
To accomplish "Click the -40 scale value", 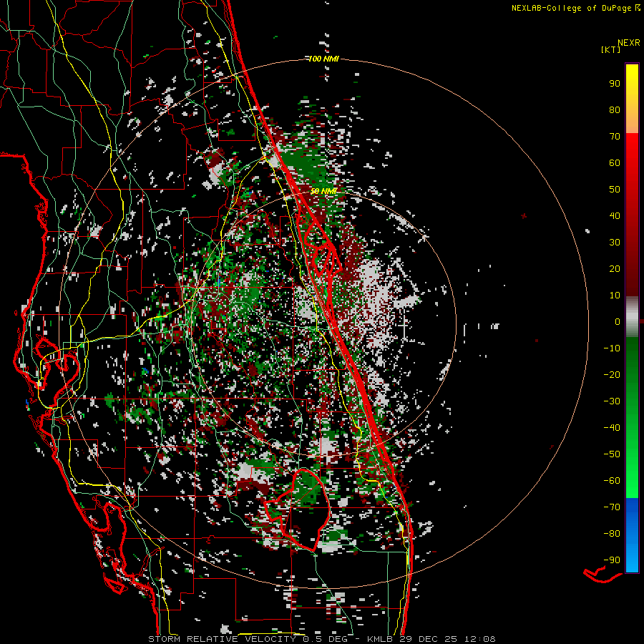I will coord(612,428).
